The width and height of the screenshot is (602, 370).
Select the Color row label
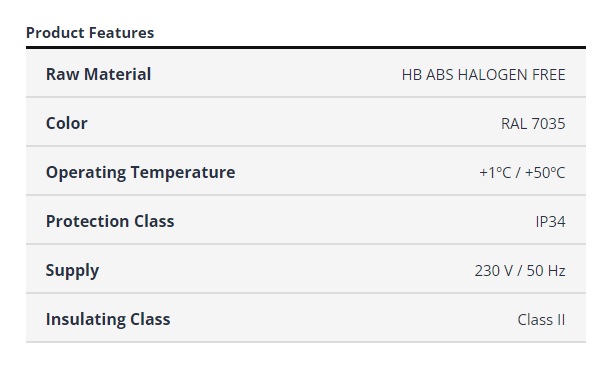tap(66, 123)
